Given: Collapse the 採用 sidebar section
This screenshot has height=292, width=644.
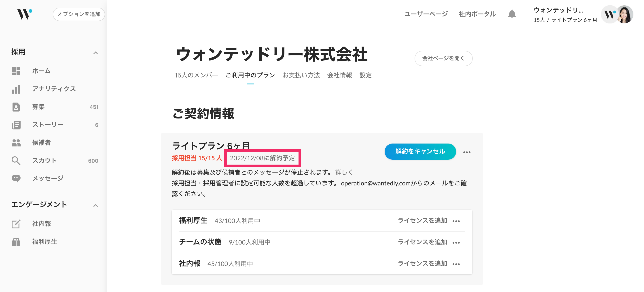Looking at the screenshot, I should click(x=95, y=53).
